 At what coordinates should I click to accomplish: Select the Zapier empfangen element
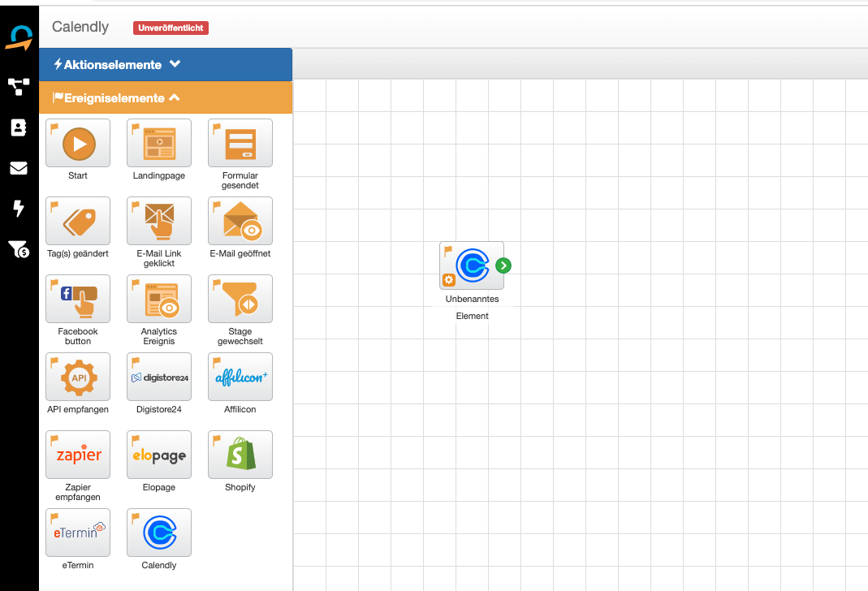[78, 455]
